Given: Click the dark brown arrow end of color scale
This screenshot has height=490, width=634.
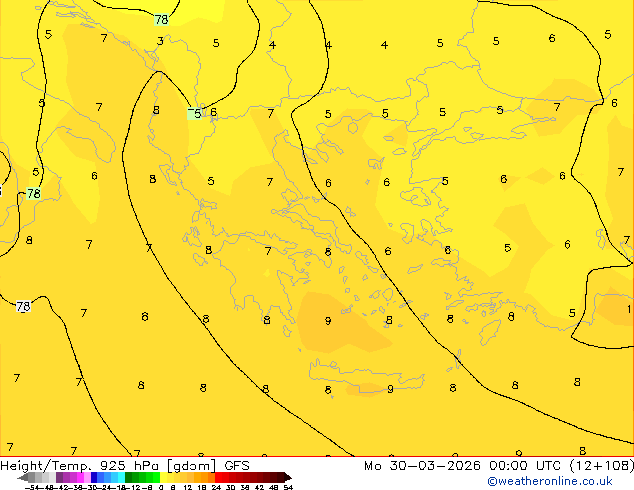Looking at the screenshot, I should pos(287,477).
